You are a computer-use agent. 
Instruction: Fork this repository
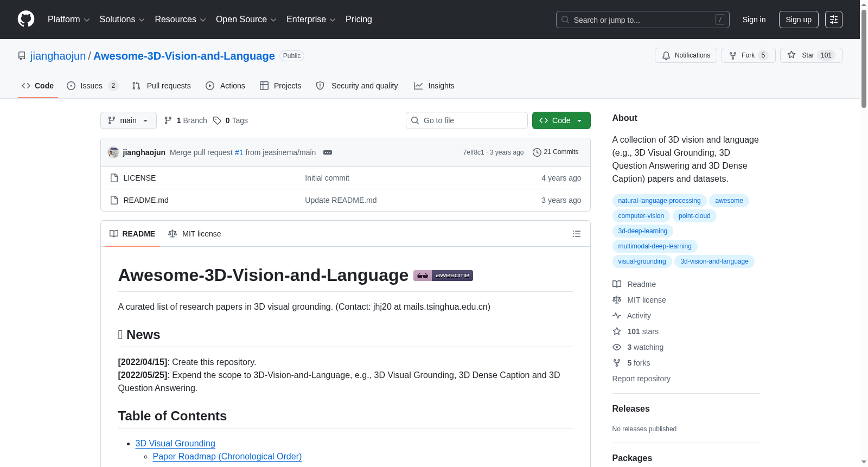(749, 55)
